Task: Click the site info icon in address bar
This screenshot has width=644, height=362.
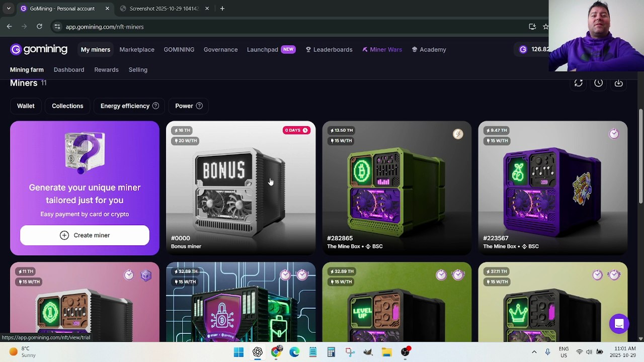Action: click(57, 27)
